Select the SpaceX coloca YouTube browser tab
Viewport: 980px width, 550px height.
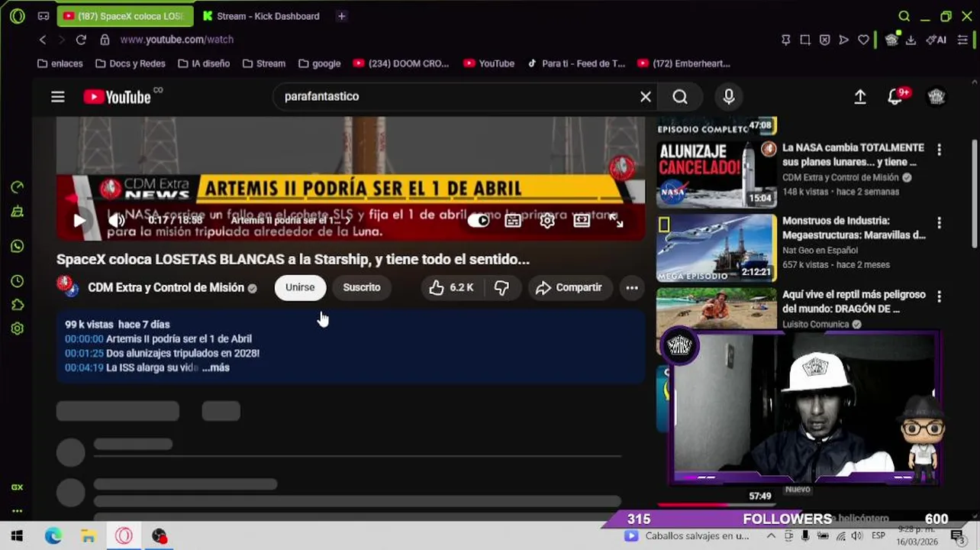click(124, 16)
